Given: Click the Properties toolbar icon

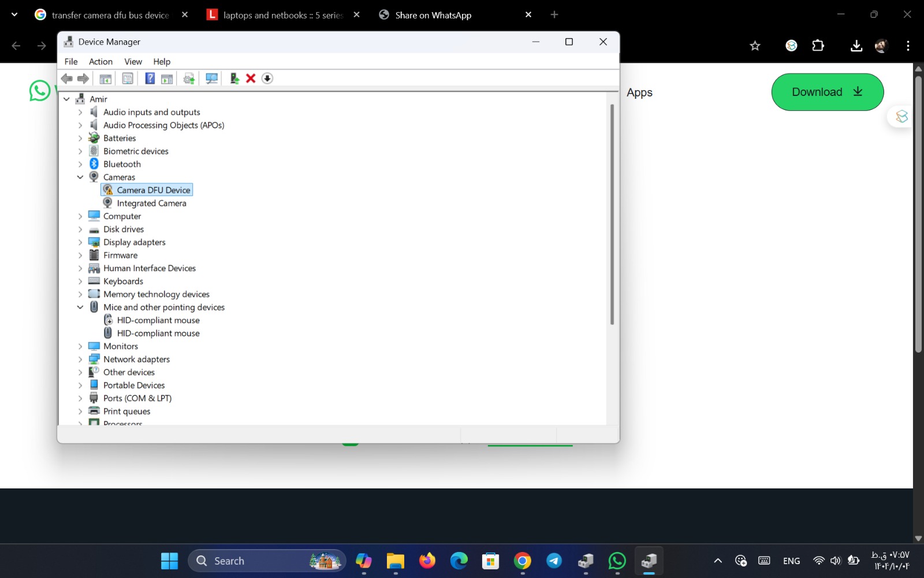Looking at the screenshot, I should pos(128,78).
